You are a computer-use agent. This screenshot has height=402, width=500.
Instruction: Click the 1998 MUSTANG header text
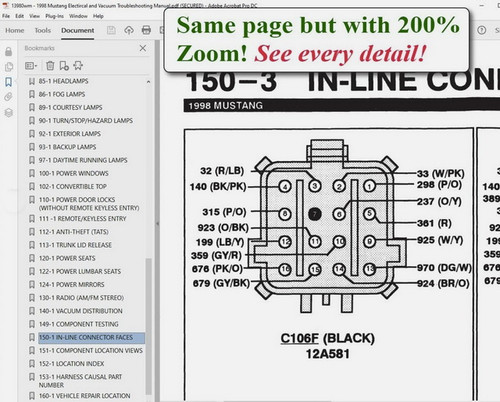coord(226,106)
